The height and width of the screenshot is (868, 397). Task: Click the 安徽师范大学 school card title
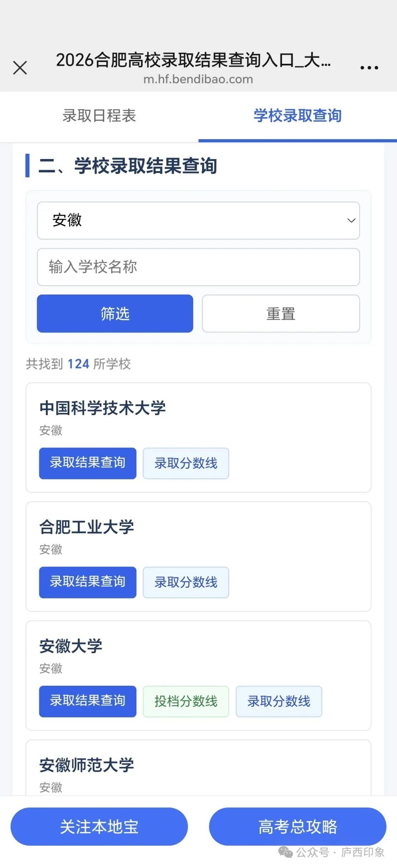[87, 765]
